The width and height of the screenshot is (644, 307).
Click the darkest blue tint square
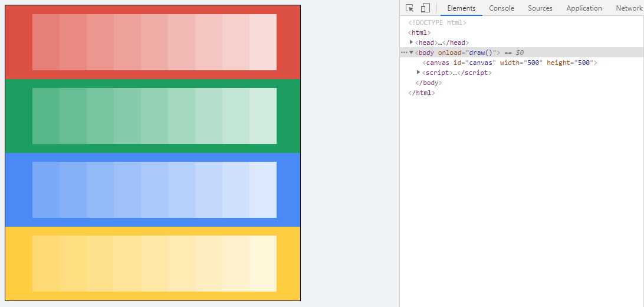point(46,190)
